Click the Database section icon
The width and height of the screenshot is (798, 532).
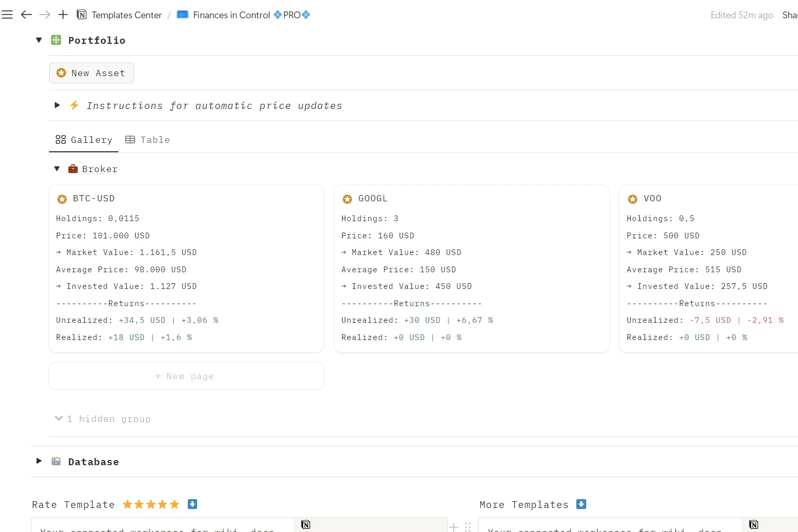pyautogui.click(x=56, y=462)
